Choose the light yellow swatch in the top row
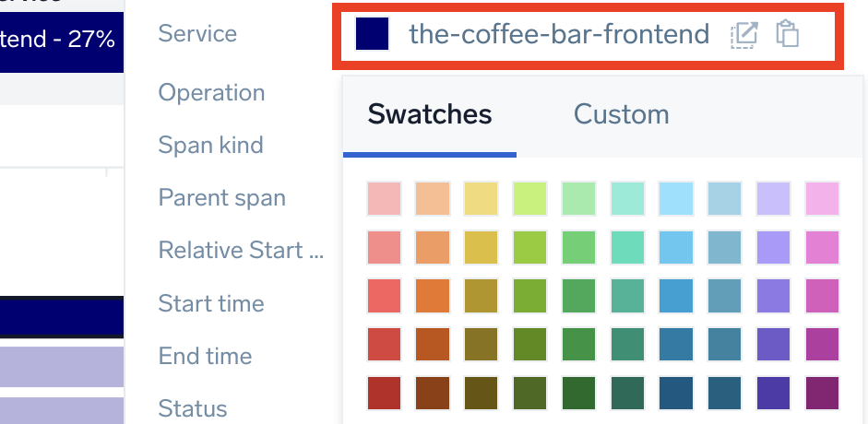868x424 pixels. [x=482, y=198]
